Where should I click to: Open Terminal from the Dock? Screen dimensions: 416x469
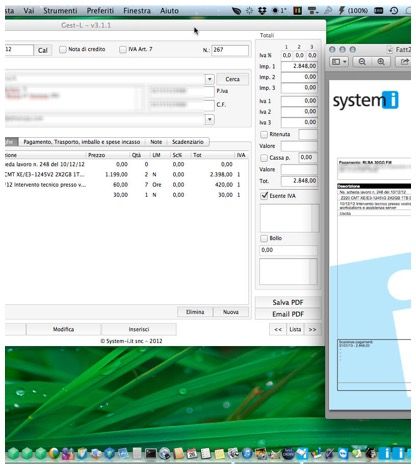(150, 453)
